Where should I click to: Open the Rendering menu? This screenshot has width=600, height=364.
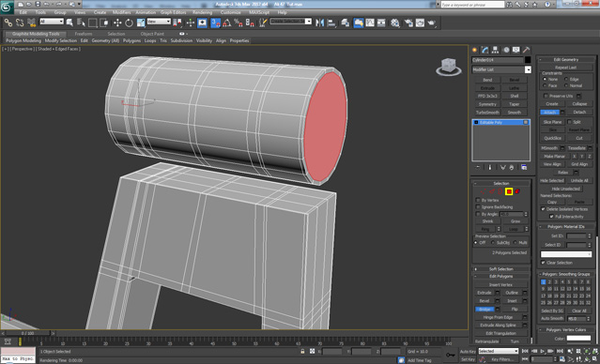coord(202,12)
